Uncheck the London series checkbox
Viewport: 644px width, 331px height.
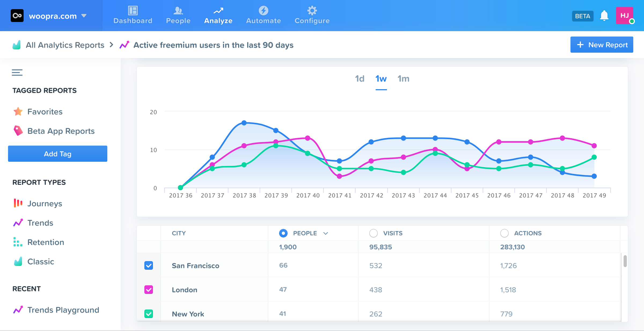pyautogui.click(x=149, y=290)
